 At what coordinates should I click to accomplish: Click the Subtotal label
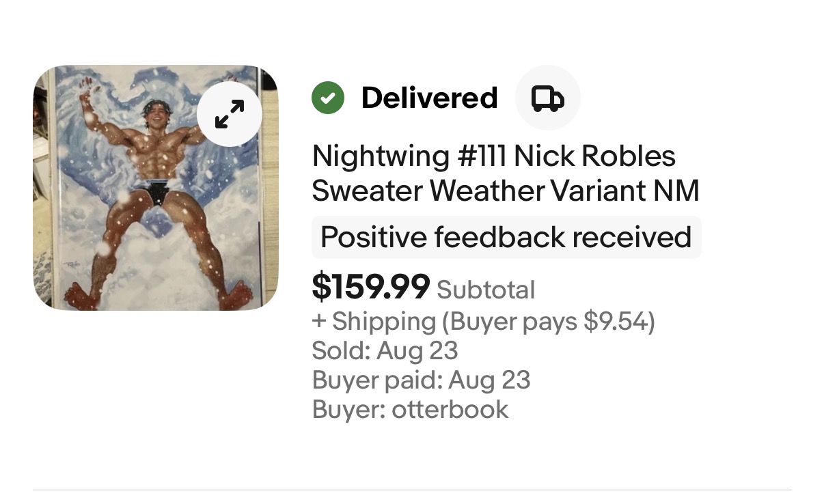point(486,290)
